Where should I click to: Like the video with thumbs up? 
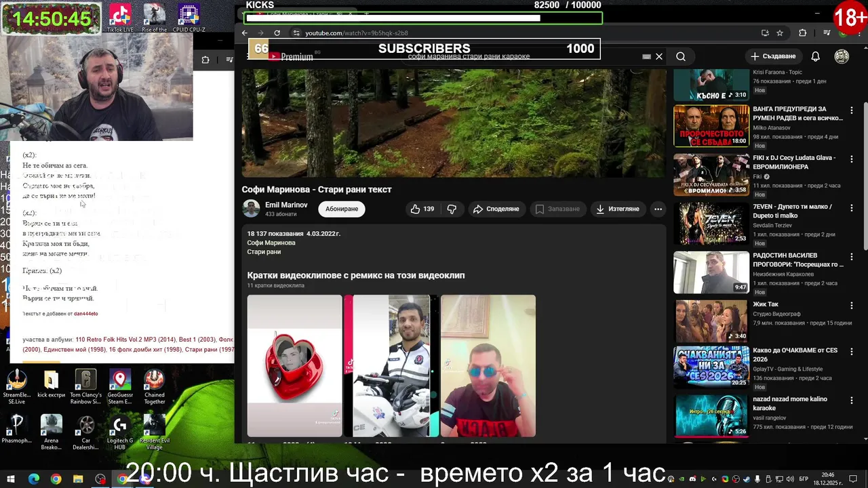[422, 209]
